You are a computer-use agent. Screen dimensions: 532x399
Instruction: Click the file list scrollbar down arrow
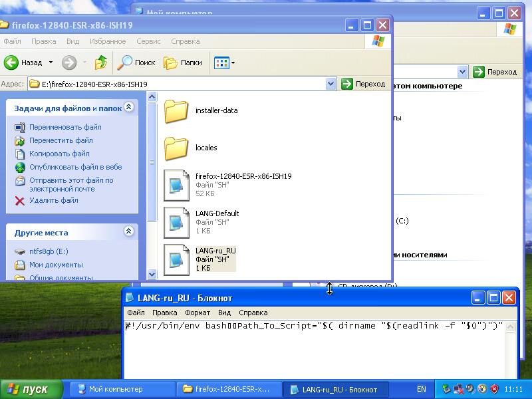tap(151, 273)
